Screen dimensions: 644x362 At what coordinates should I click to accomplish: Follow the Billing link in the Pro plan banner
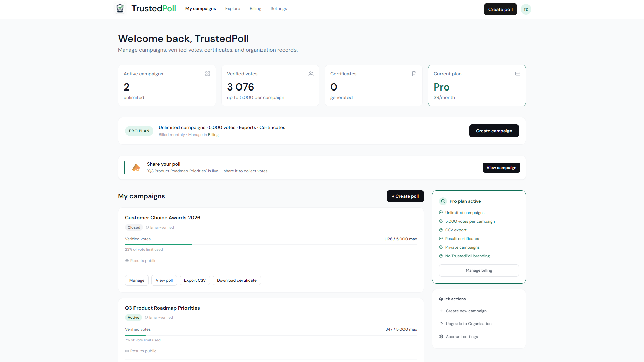pos(213,135)
